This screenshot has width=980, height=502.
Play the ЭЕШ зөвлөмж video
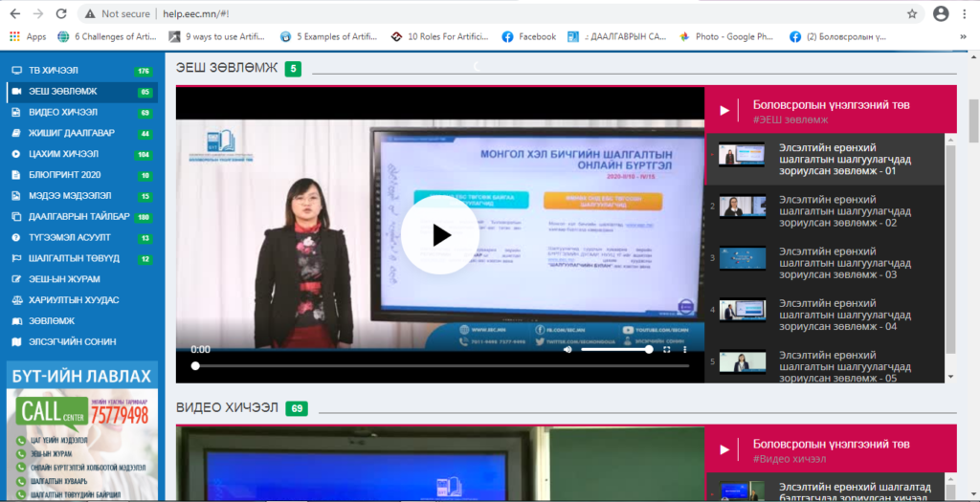(439, 234)
